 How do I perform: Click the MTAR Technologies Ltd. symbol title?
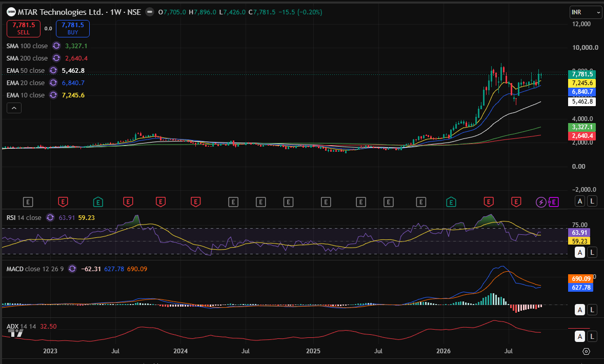click(60, 12)
